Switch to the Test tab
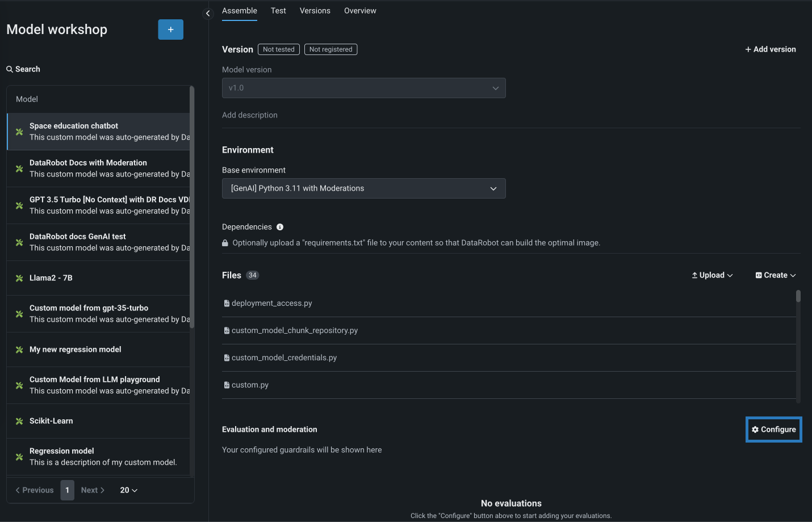The image size is (812, 522). [278, 10]
